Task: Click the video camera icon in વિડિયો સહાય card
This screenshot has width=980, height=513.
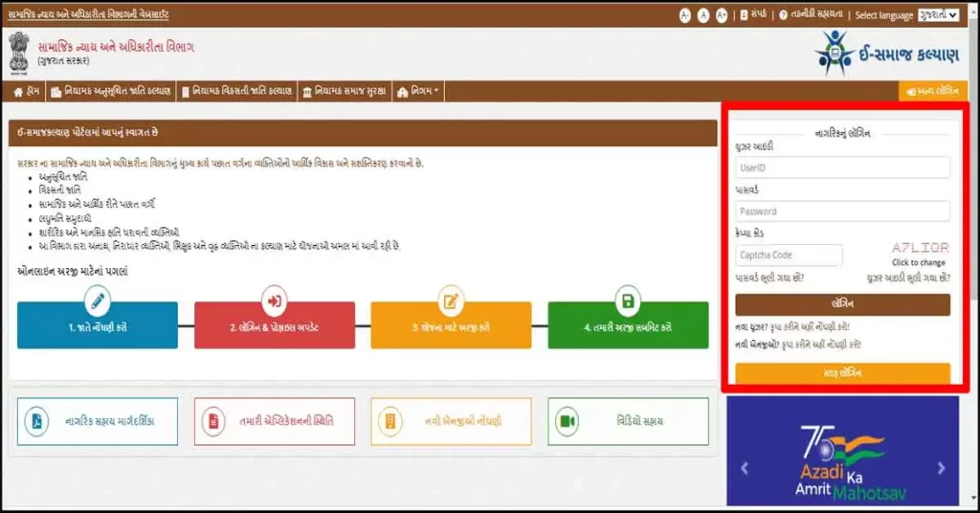Action: point(567,421)
